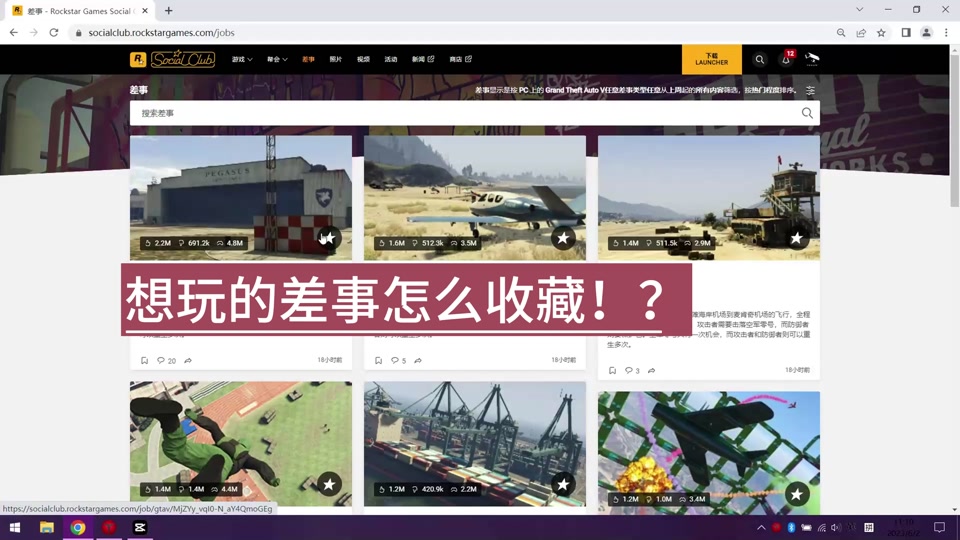Image resolution: width=960 pixels, height=540 pixels.
Task: Open the Pegasus hangar job thumbnail
Action: [x=241, y=198]
